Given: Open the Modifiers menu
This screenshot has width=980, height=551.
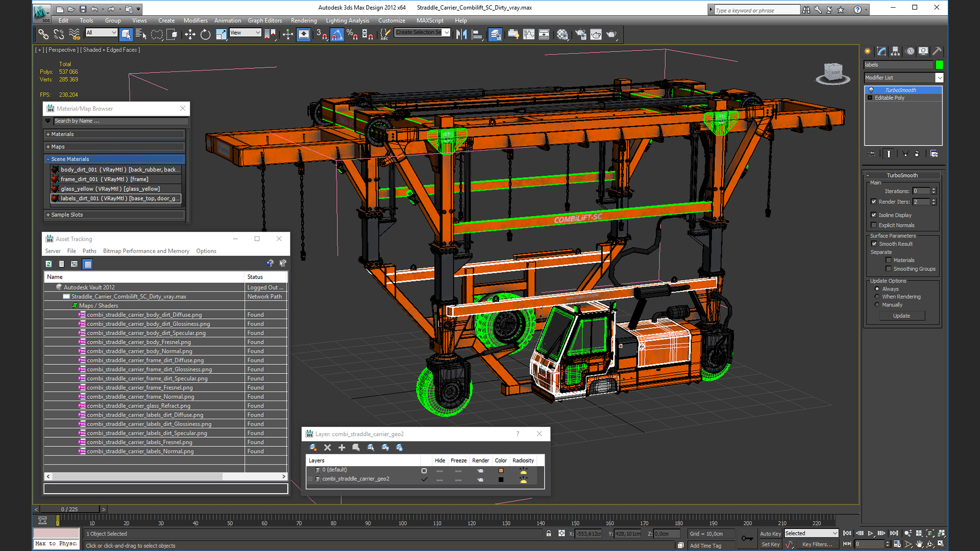Looking at the screenshot, I should 195,20.
